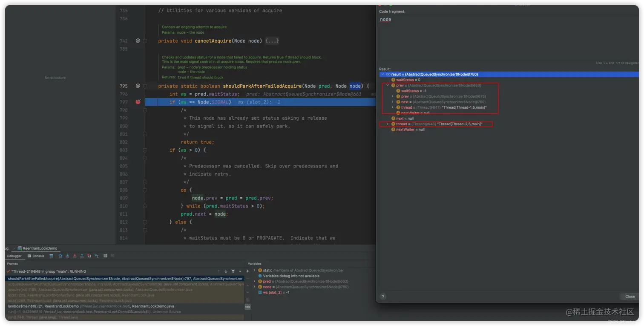This screenshot has width=644, height=326.
Task: Click the duplicate watch copy icon
Action: (x=247, y=300)
